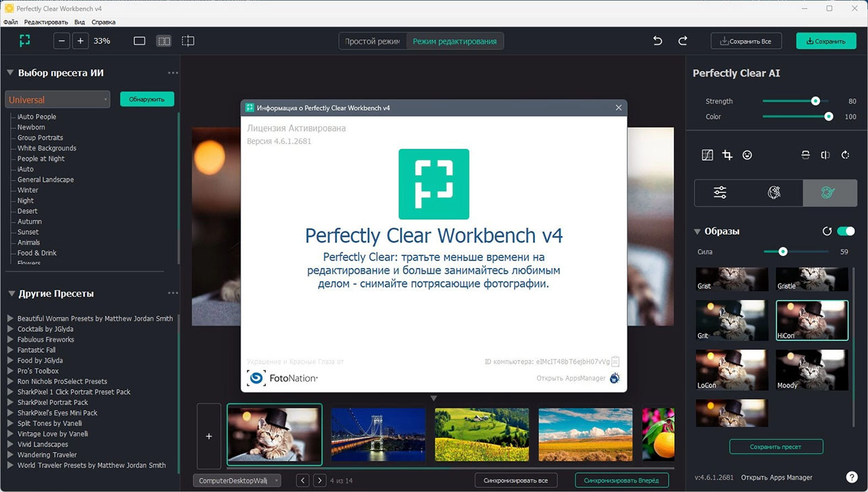Expand Fabulous Fireworks presets

tap(11, 339)
